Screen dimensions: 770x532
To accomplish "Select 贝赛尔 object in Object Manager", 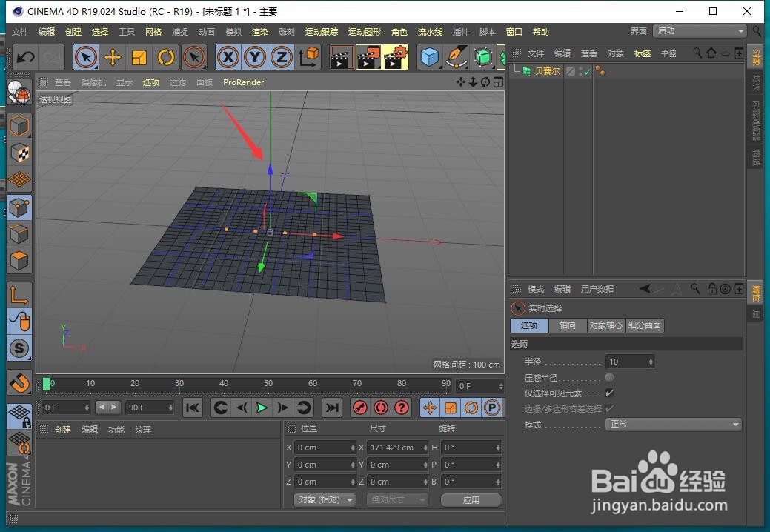I will tap(547, 71).
